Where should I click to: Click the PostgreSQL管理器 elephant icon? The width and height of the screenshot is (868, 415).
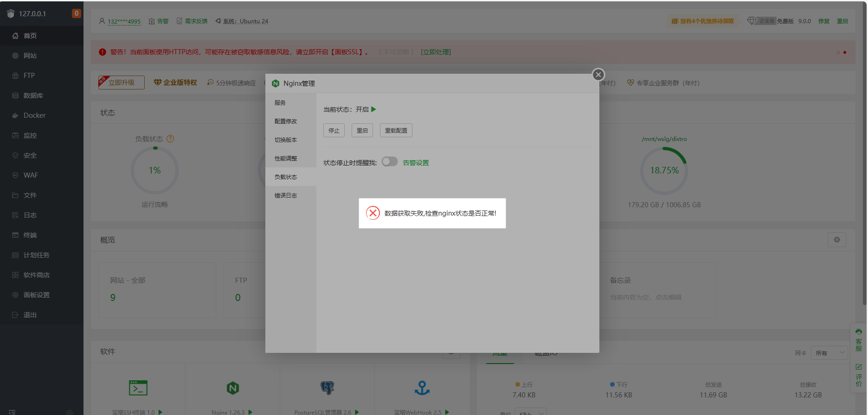pyautogui.click(x=328, y=388)
